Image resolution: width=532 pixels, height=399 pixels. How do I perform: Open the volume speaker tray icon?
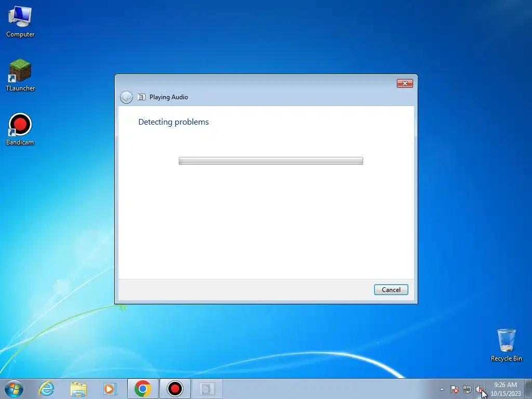pos(479,389)
